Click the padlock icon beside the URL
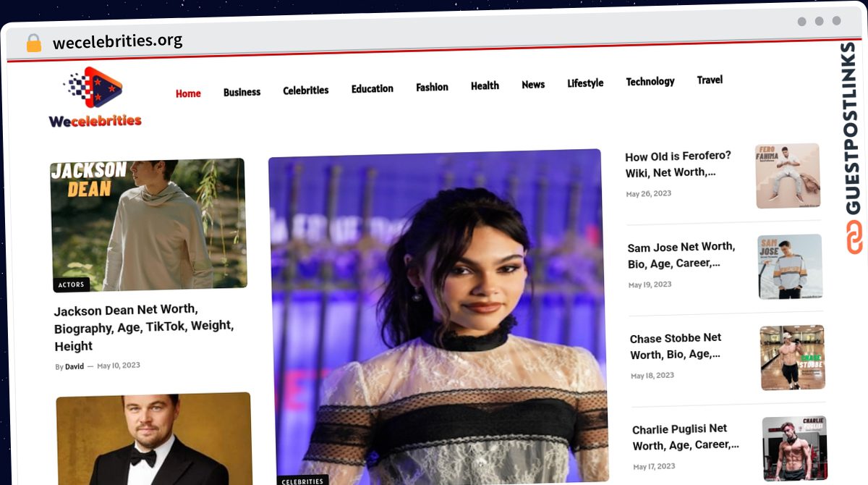Image resolution: width=868 pixels, height=485 pixels. 34,43
